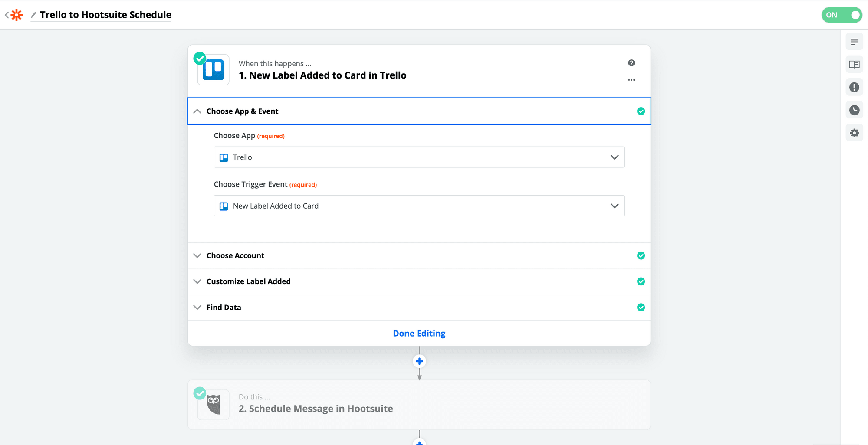Image resolution: width=868 pixels, height=445 pixels.
Task: Expand the Find Data section
Action: [x=419, y=308]
